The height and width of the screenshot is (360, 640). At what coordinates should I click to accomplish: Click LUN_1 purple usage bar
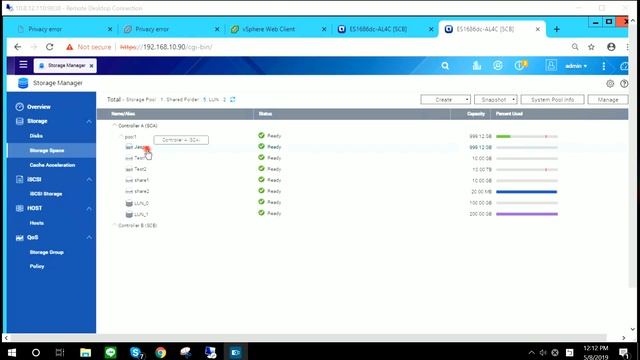point(527,214)
